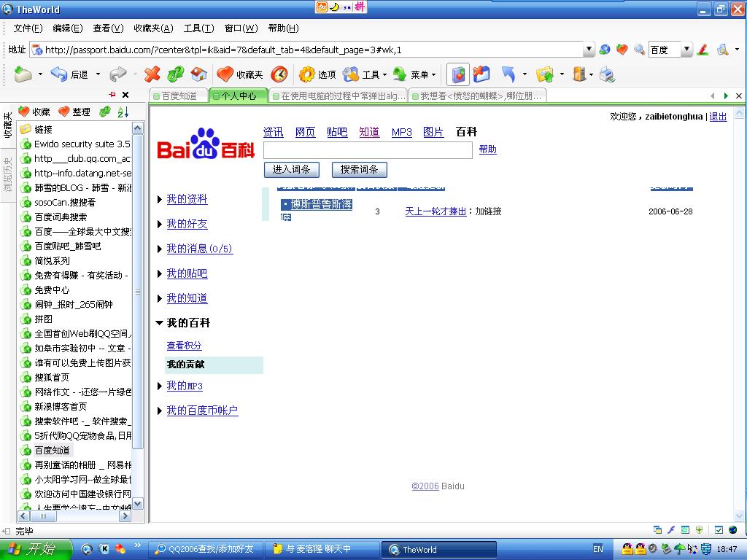The width and height of the screenshot is (747, 560).
Task: Open 工具(T) menu in menu bar
Action: [199, 28]
